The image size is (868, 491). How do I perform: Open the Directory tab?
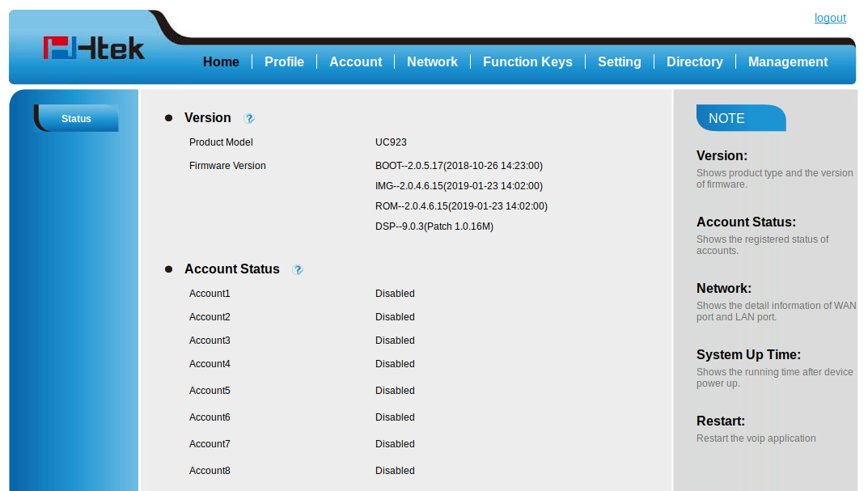(694, 61)
